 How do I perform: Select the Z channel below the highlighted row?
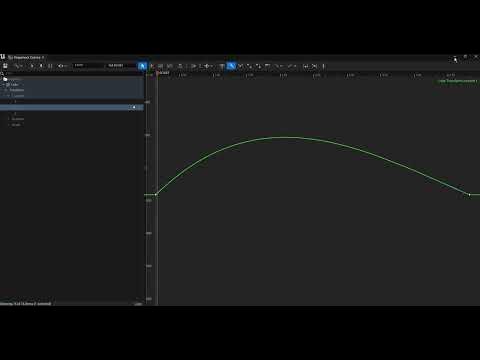pyautogui.click(x=72, y=113)
